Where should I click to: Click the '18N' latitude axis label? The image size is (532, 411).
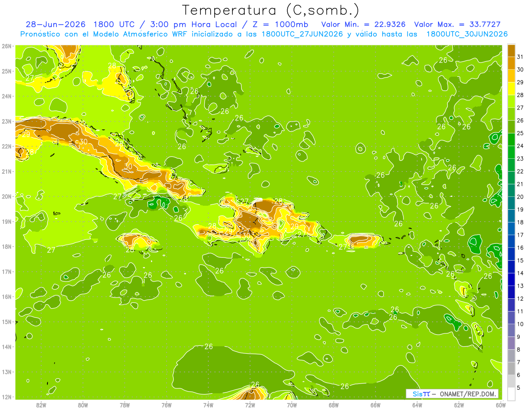[x=7, y=247]
